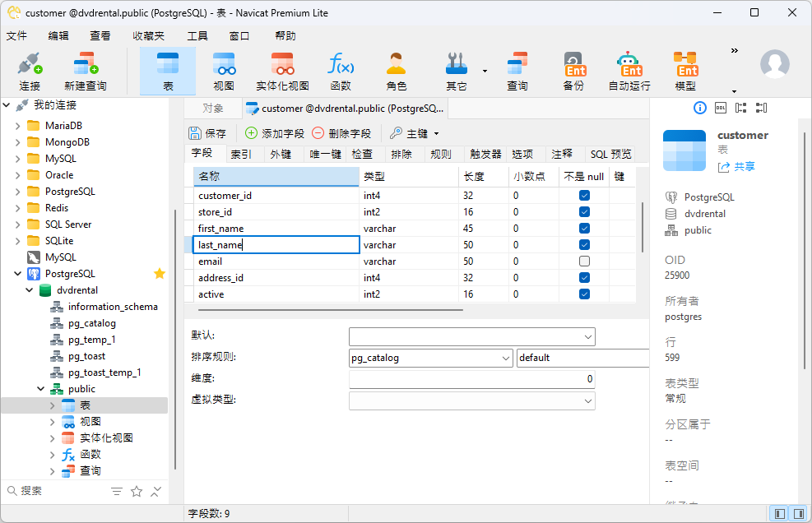Open the 自动运行 automation toolbar icon
The image size is (812, 523).
(629, 72)
